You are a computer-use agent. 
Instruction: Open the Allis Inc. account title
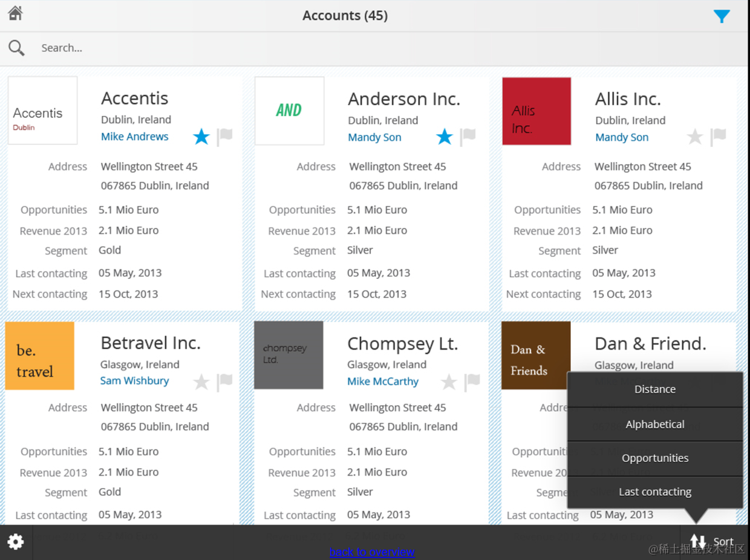[628, 99]
